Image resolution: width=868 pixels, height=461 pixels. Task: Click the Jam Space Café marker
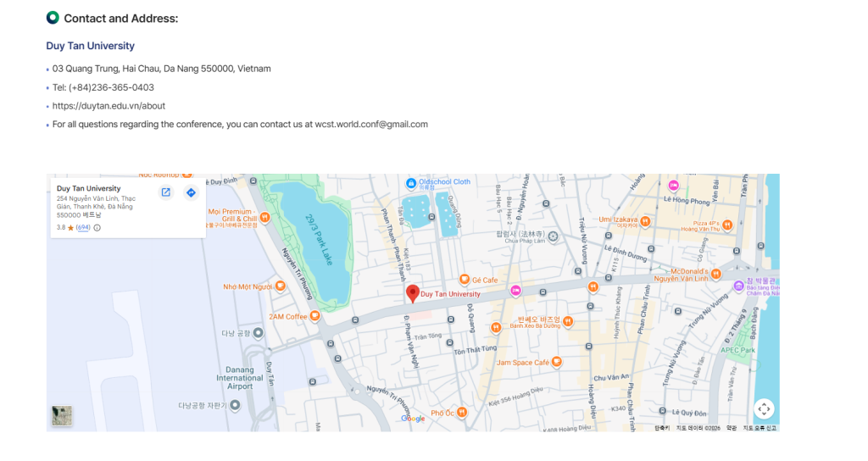click(x=557, y=362)
